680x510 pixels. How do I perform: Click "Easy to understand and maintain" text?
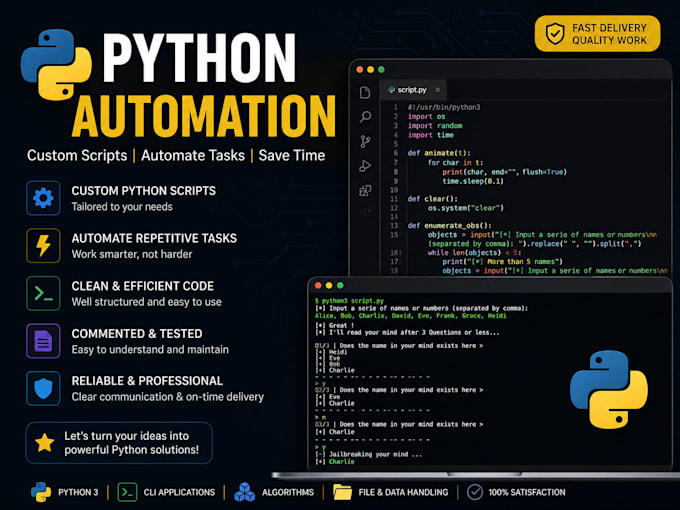click(x=150, y=350)
